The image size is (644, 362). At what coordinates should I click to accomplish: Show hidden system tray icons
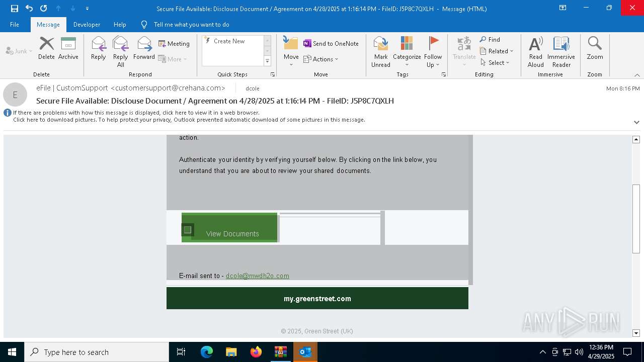pos(542,352)
